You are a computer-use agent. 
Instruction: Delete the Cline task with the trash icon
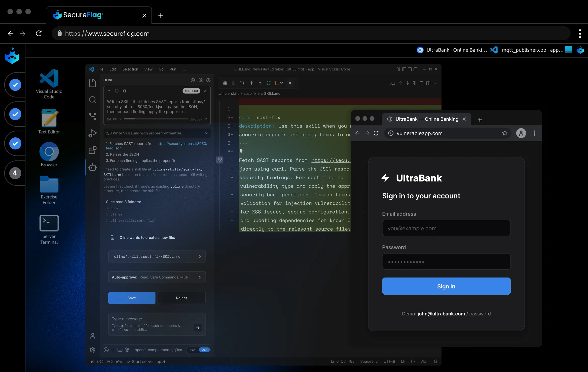tap(125, 91)
